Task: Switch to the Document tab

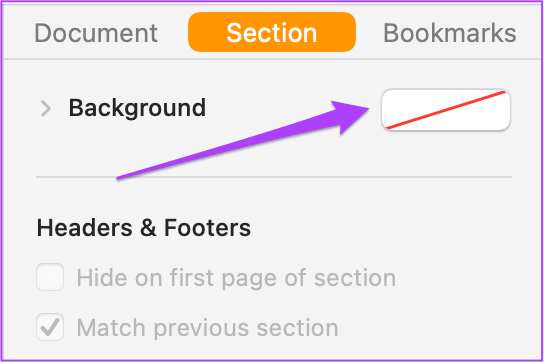Action: pyautogui.click(x=96, y=33)
